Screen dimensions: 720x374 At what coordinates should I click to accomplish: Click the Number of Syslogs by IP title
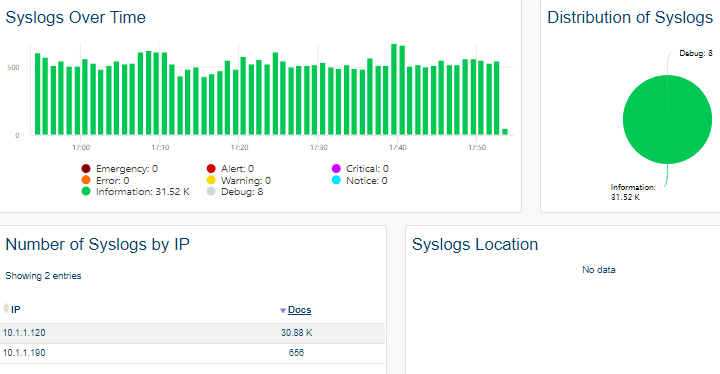click(x=97, y=244)
